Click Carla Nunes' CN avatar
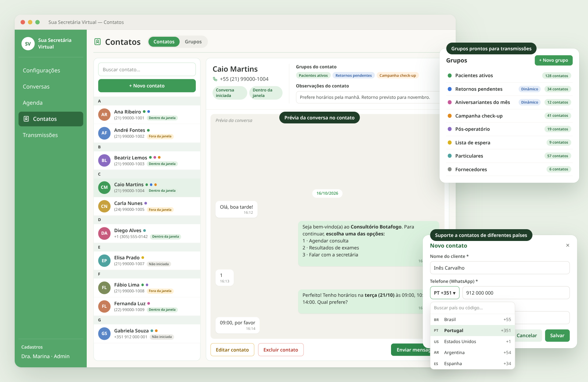Screen dimensions: 588x382 (104, 206)
